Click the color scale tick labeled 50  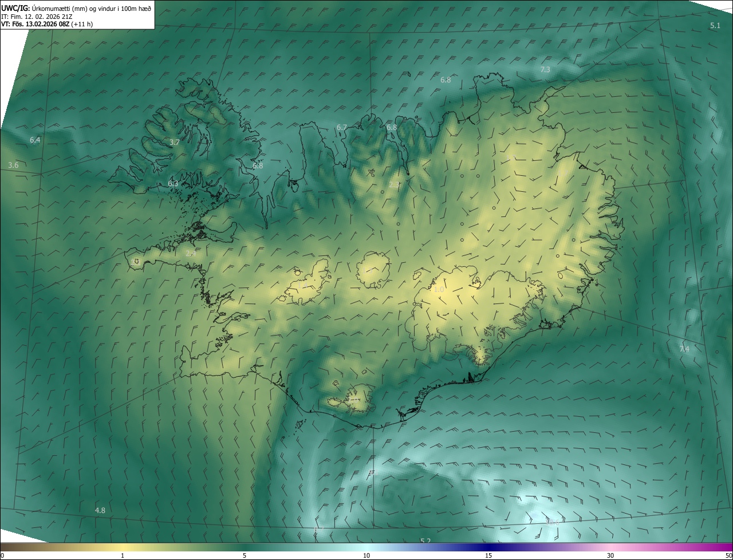(x=728, y=555)
